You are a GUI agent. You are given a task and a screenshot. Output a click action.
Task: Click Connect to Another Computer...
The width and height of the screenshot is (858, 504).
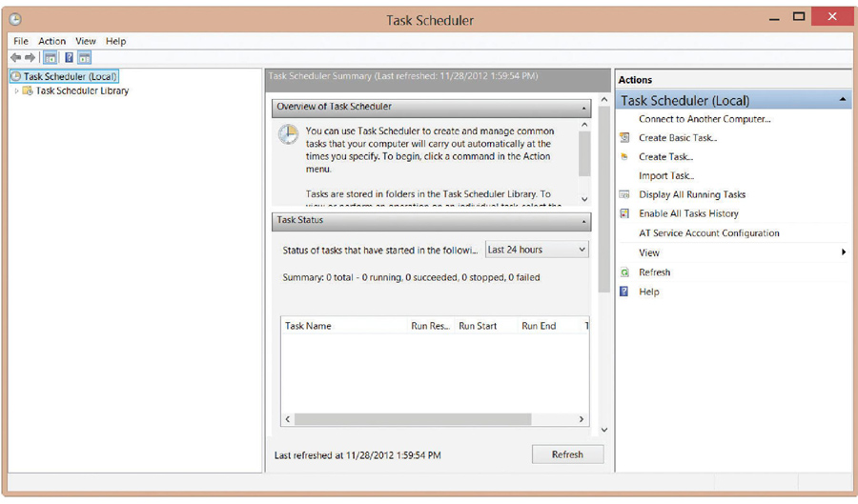705,119
